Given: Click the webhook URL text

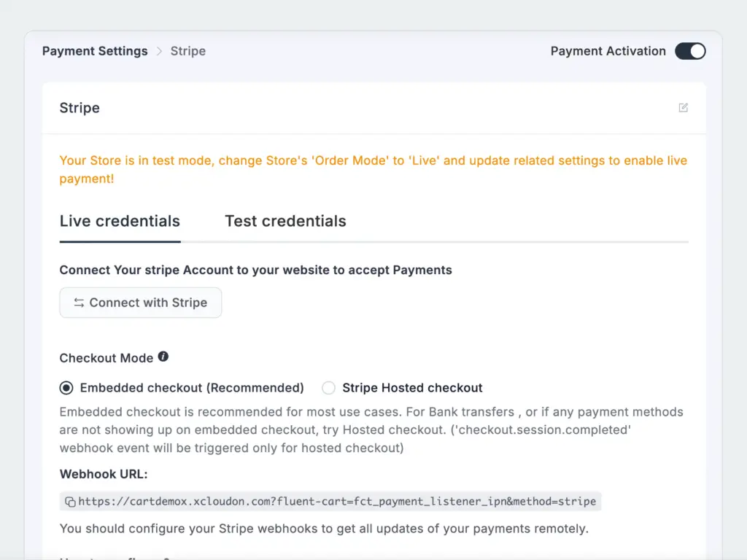Looking at the screenshot, I should [337, 502].
